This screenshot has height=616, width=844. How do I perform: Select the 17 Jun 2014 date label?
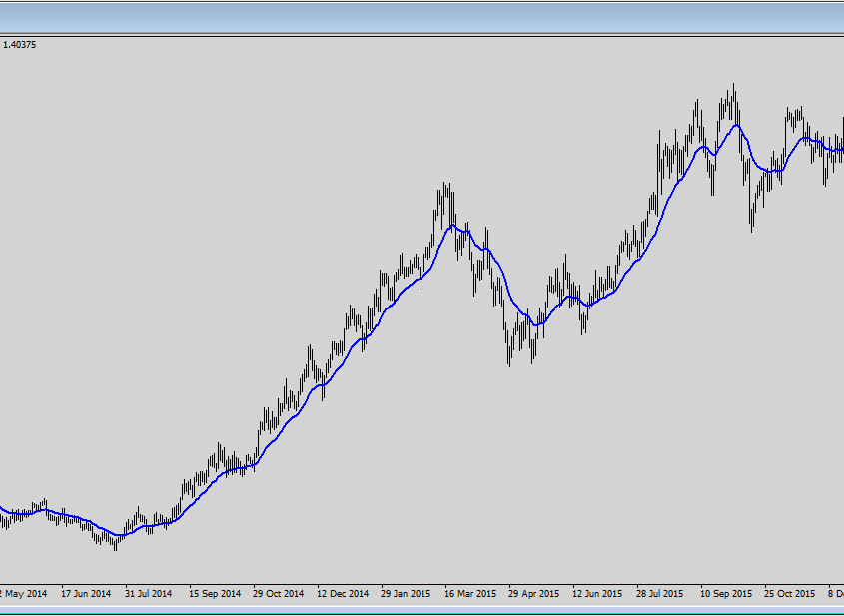pos(86,594)
